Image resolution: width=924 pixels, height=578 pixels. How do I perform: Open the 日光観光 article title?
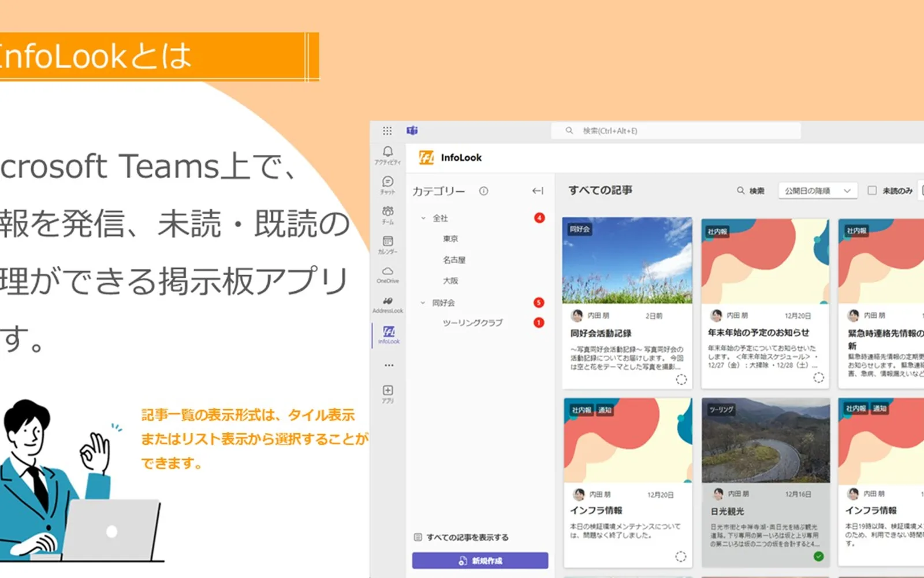click(727, 512)
